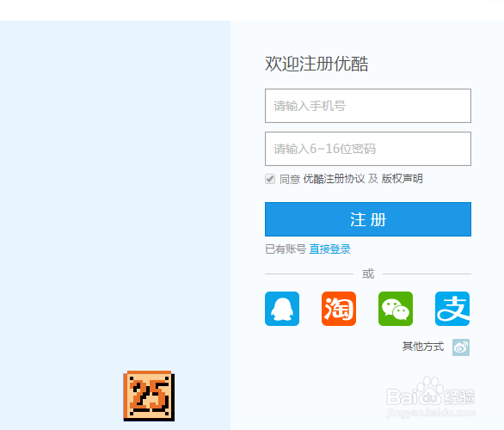Open the 直接登录 link

click(x=329, y=249)
